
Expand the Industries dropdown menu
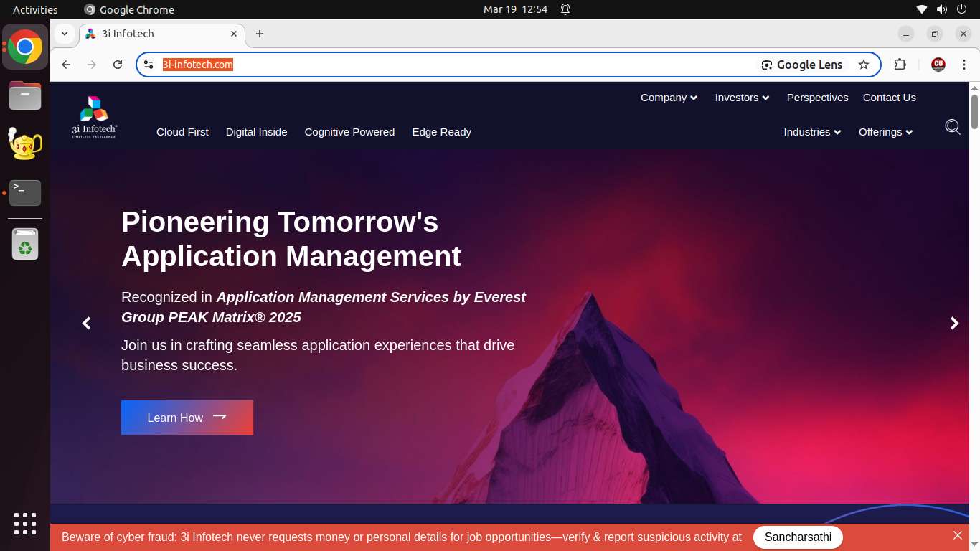[x=812, y=132]
